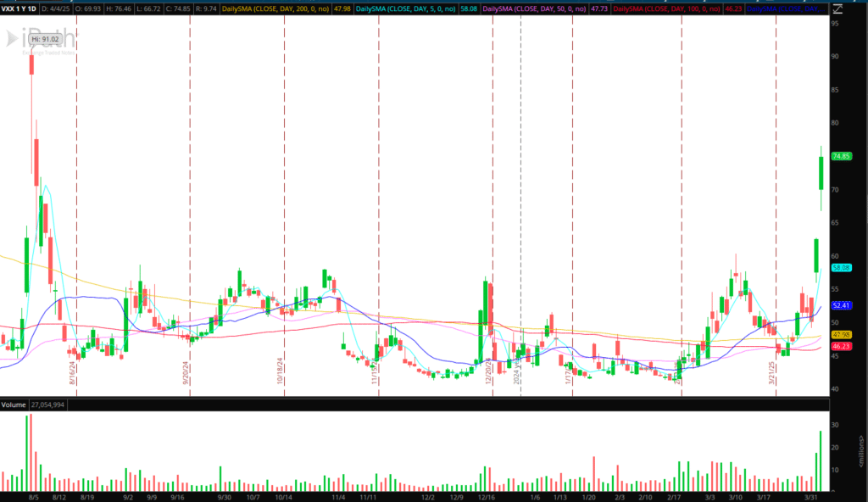This screenshot has width=868, height=502.
Task: Click the 30 million mark on volume axis
Action: [835, 425]
